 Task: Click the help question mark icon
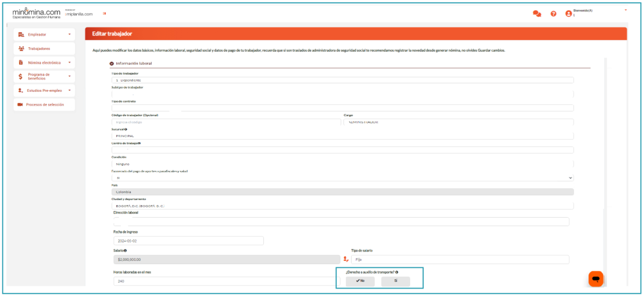pos(554,14)
